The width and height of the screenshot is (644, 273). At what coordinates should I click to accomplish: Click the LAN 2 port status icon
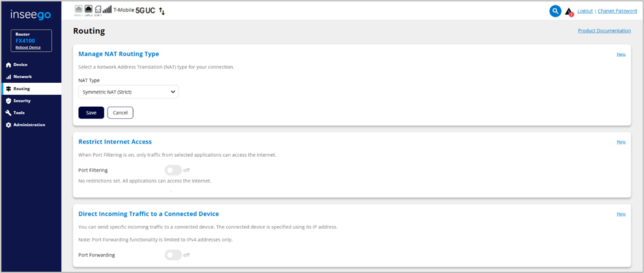(x=88, y=10)
